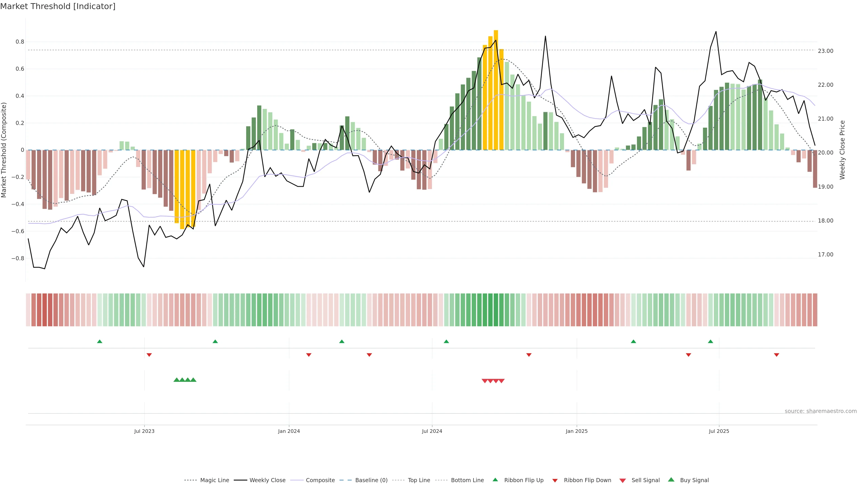Click the rightmost Ribbon Flip Down marker
The height and width of the screenshot is (488, 868).
tap(776, 355)
